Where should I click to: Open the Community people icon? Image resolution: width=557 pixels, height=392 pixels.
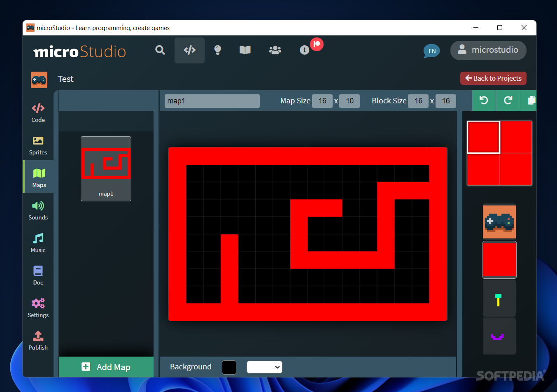[x=275, y=50]
